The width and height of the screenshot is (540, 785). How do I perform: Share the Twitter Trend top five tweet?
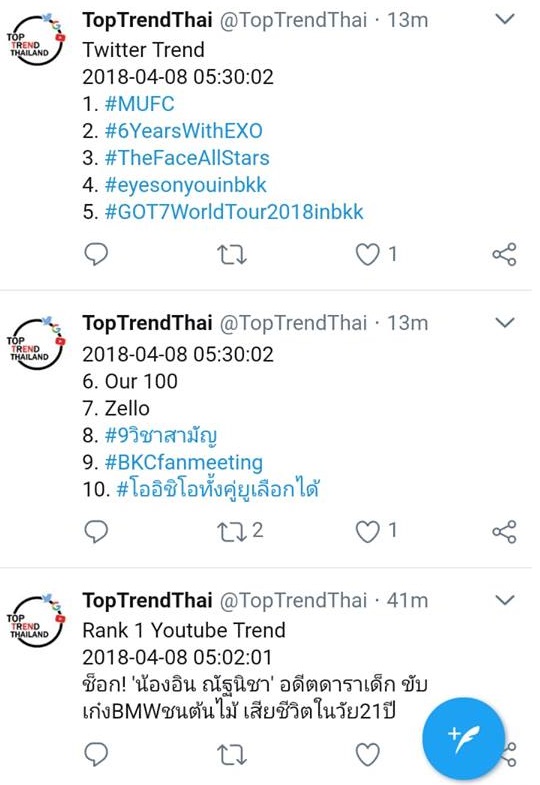[504, 254]
